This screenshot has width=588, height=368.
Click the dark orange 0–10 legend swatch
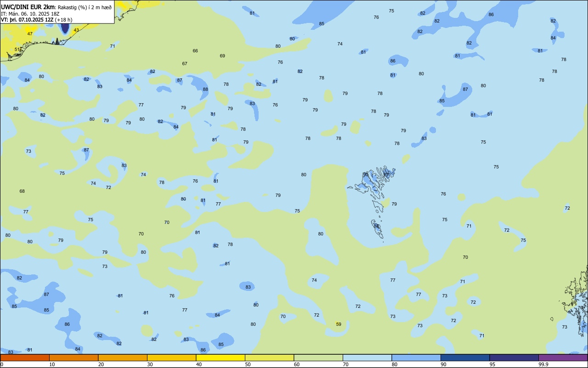[x=25, y=357]
